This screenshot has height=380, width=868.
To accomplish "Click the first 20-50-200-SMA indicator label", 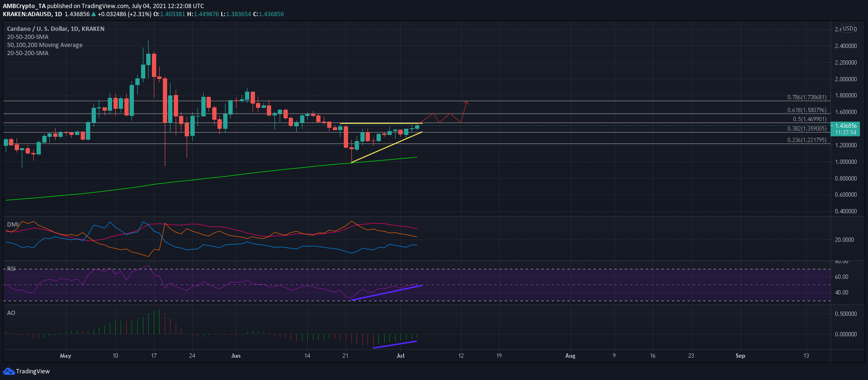I will coord(28,37).
